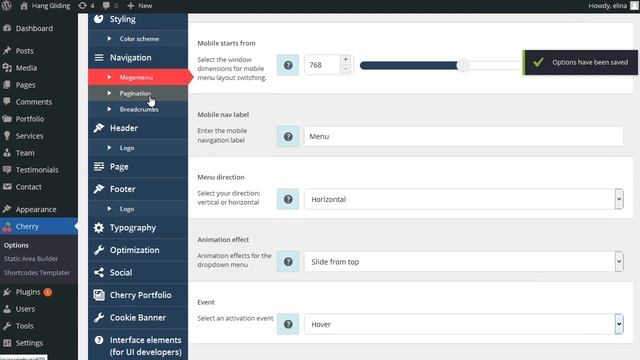Open the Social options section

[138, 273]
